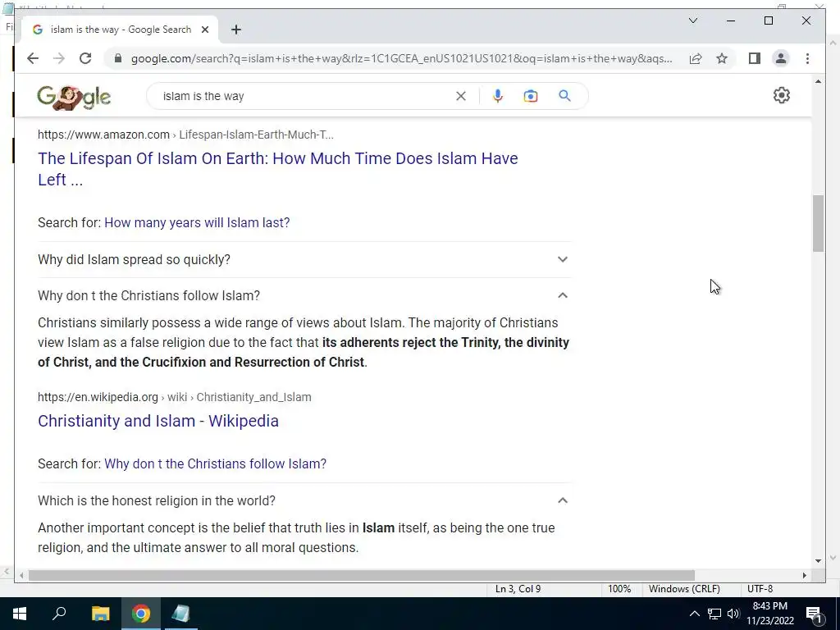This screenshot has width=840, height=630.
Task: Select the 'islam is the way - Google Search' tab
Action: pyautogui.click(x=120, y=30)
